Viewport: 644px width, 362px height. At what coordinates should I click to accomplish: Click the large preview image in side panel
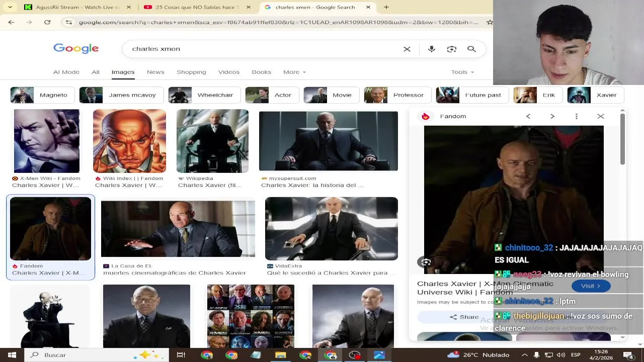pos(514,200)
